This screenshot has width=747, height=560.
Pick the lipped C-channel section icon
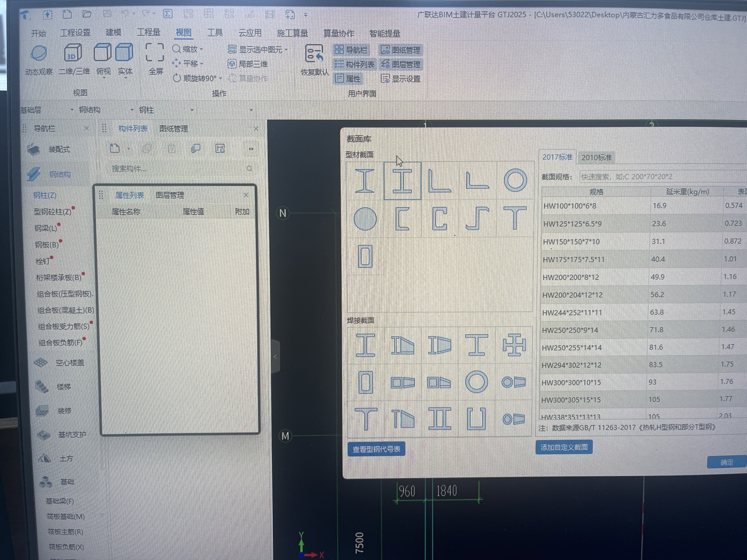[440, 218]
